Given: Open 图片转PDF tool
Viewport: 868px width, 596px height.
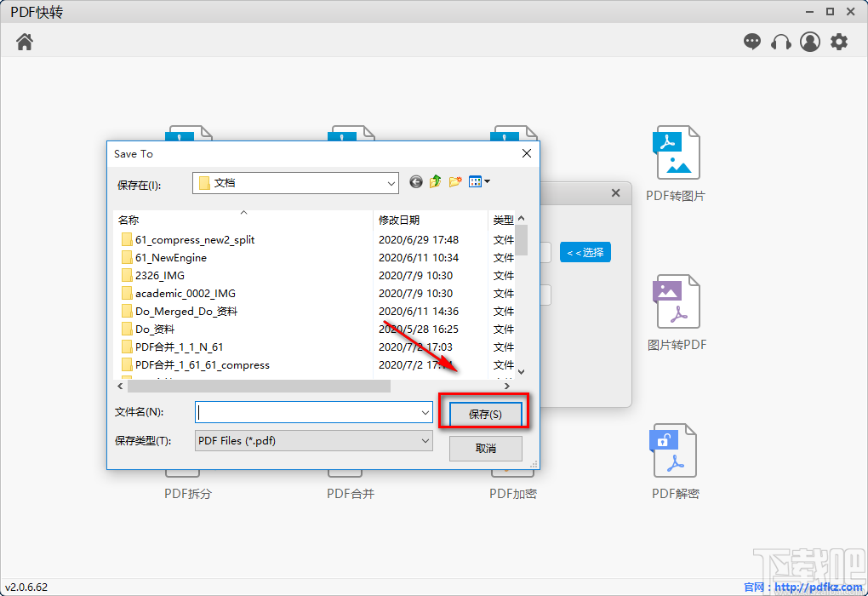Looking at the screenshot, I should [676, 313].
